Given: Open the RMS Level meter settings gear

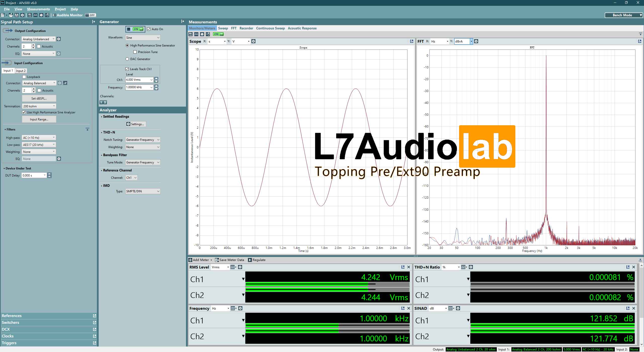Looking at the screenshot, I should click(x=240, y=267).
